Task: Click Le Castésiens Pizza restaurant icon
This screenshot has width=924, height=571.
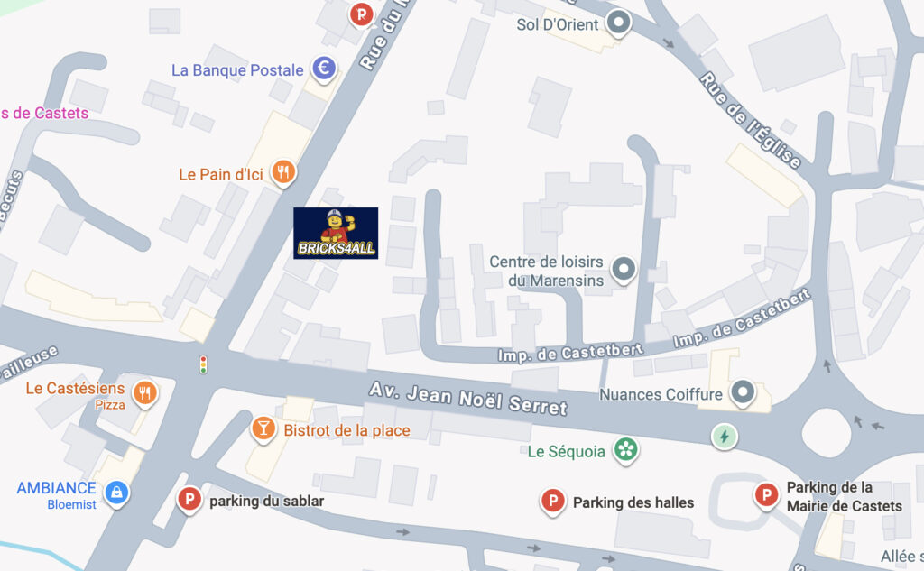Action: (145, 393)
